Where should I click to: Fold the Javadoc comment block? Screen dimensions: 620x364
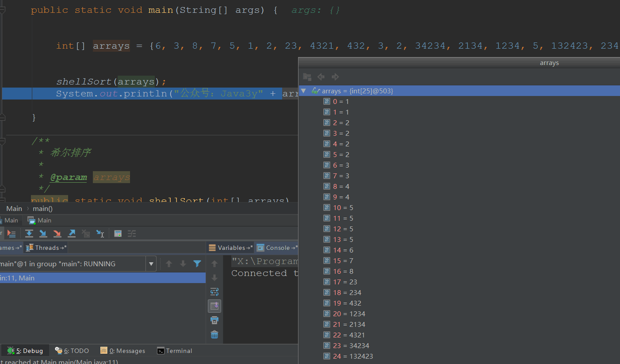point(2,141)
